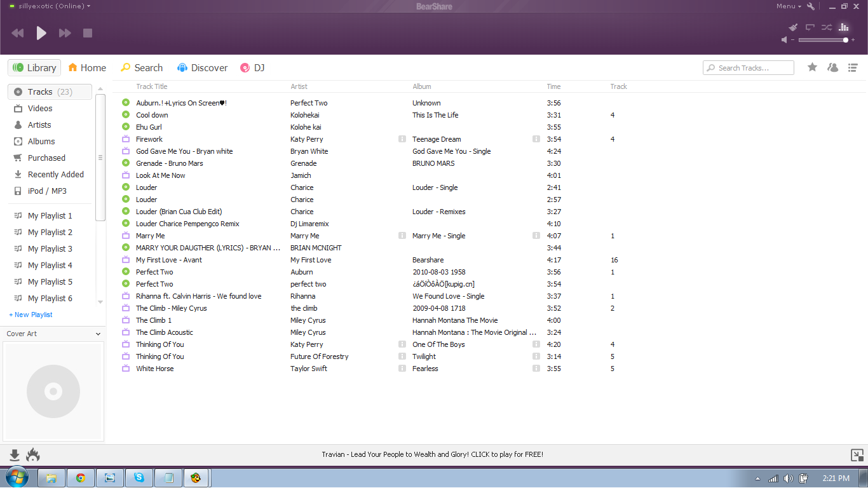Set volume using the volume slider

(822, 40)
